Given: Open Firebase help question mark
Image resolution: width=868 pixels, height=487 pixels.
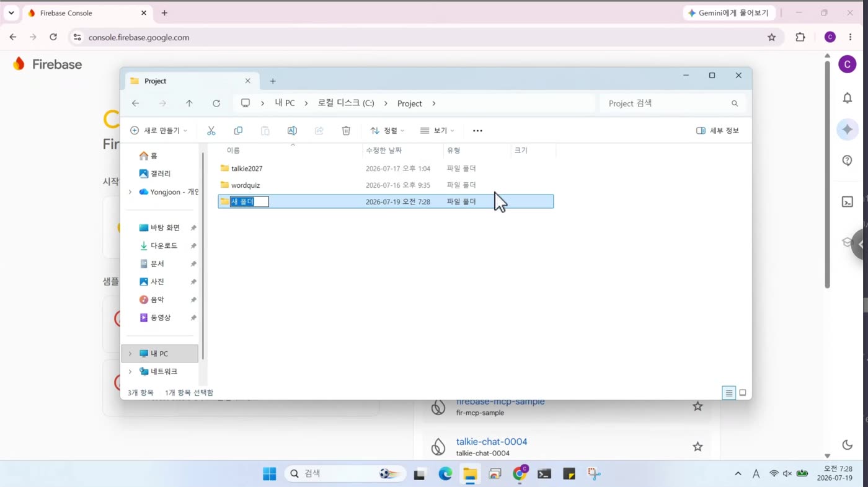Looking at the screenshot, I should tap(848, 160).
